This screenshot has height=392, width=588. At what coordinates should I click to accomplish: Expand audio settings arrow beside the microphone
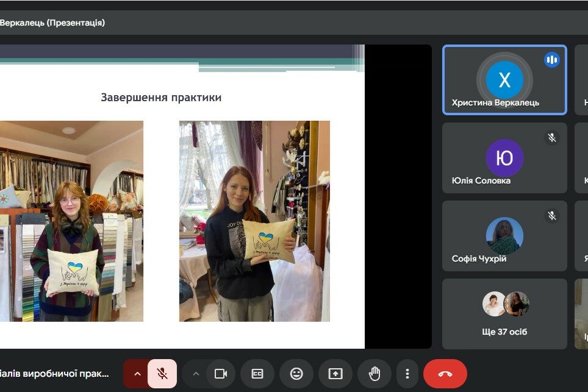click(137, 374)
